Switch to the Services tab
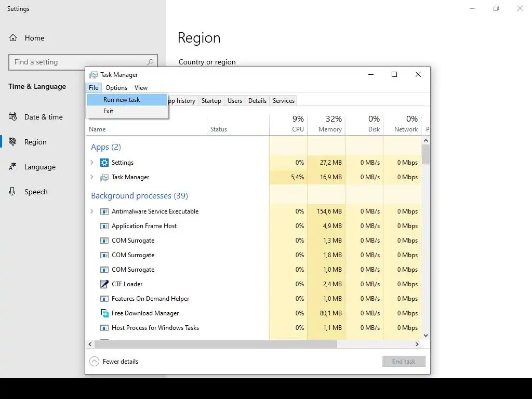The image size is (532, 399). coord(284,101)
